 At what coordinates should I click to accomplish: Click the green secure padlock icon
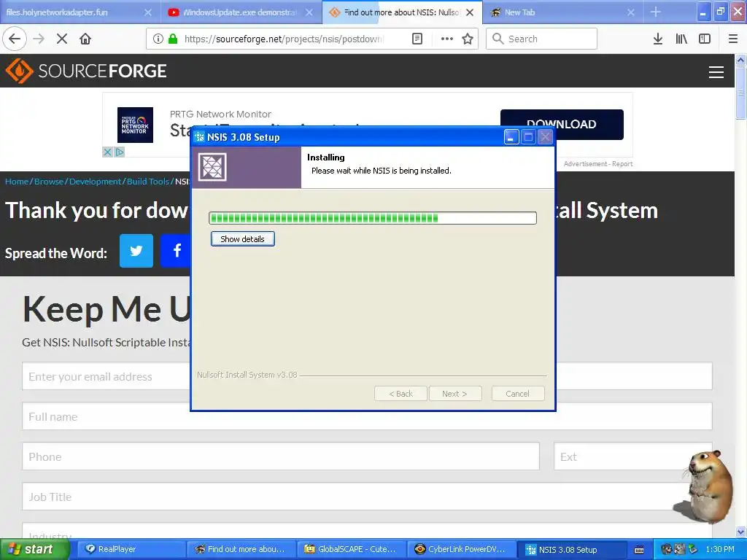pos(173,39)
